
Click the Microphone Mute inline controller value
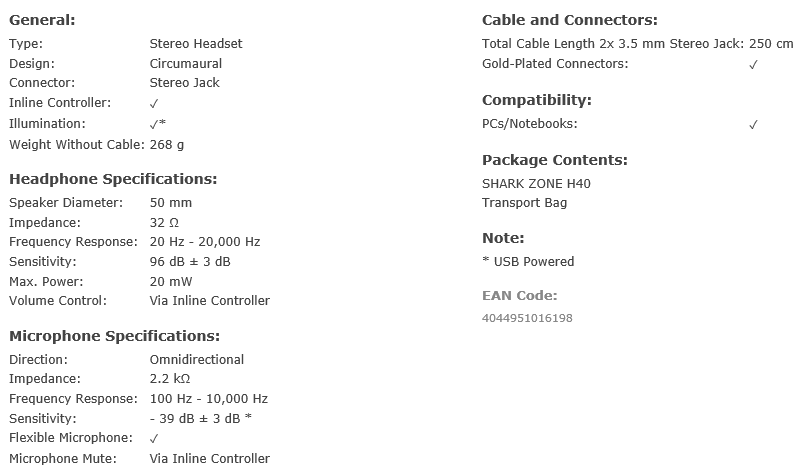coord(209,458)
